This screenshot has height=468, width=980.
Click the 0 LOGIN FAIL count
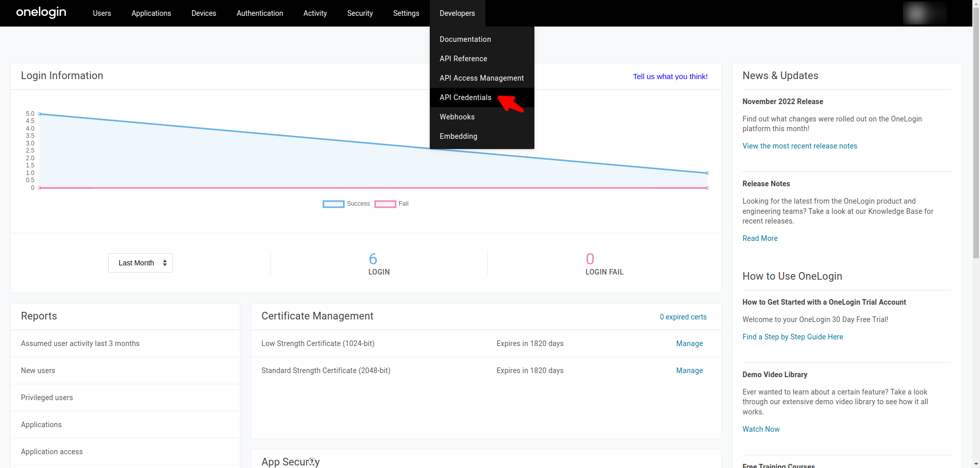[604, 264]
